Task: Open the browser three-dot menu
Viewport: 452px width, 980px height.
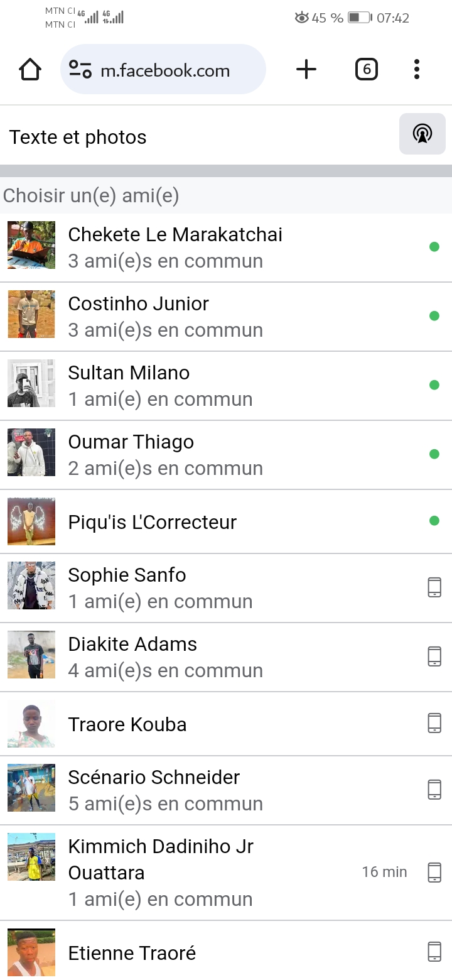Action: [417, 70]
